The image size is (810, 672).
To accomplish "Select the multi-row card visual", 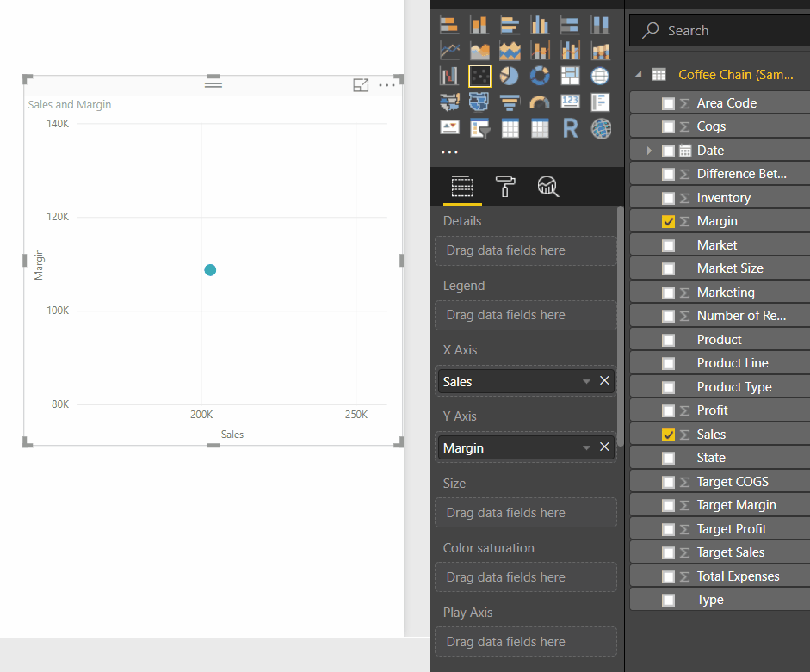I will [x=600, y=102].
